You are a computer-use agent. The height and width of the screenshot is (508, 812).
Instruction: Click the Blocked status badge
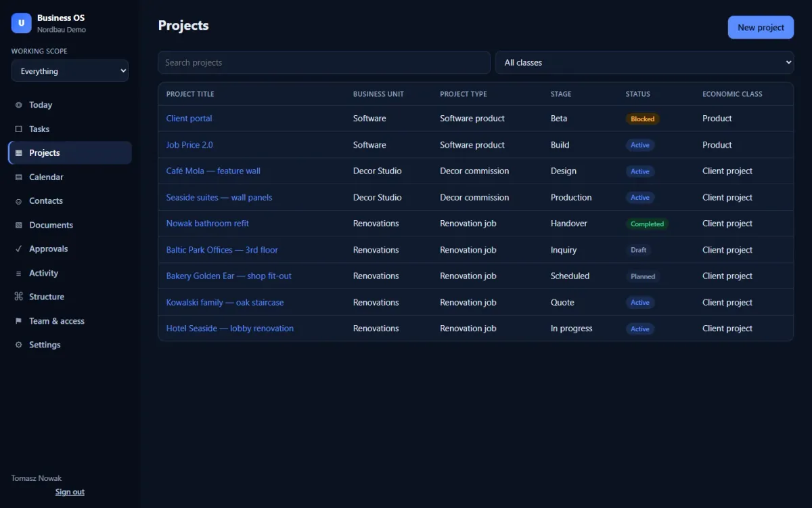coord(642,119)
